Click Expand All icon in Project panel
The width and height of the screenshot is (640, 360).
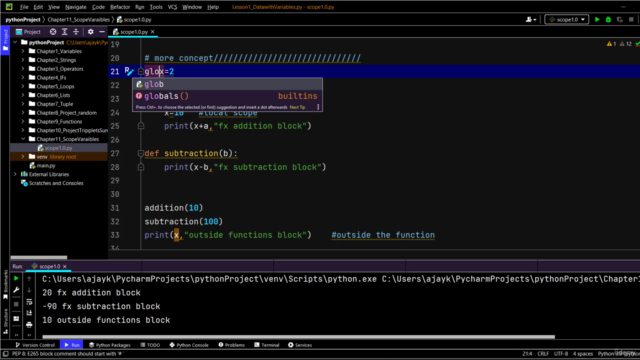64,31
